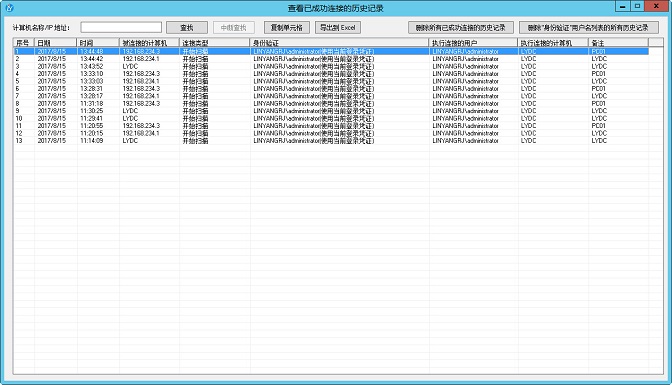Click 192.168.234.1 in the 13:44:42 row
This screenshot has width=672, height=385.
141,59
